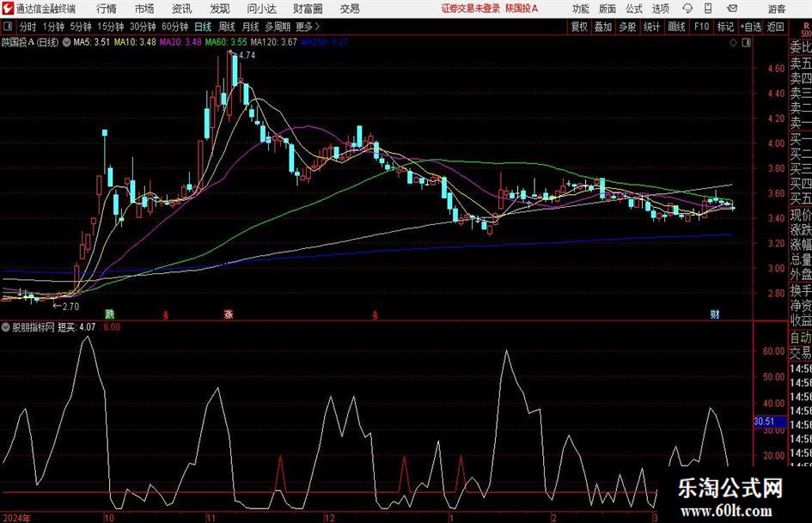Toggle right info panel icon on chart
This screenshot has width=812, height=523.
(746, 43)
